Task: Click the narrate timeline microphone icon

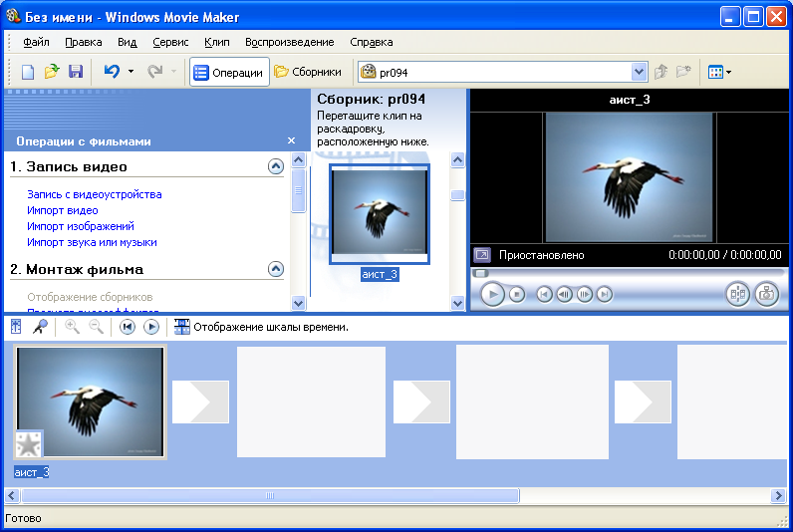Action: [40, 327]
